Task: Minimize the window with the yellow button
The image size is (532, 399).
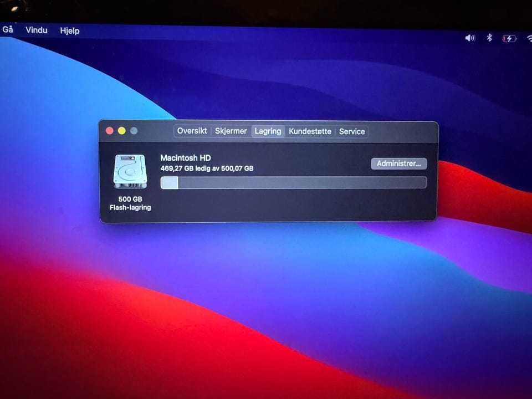Action: point(121,131)
